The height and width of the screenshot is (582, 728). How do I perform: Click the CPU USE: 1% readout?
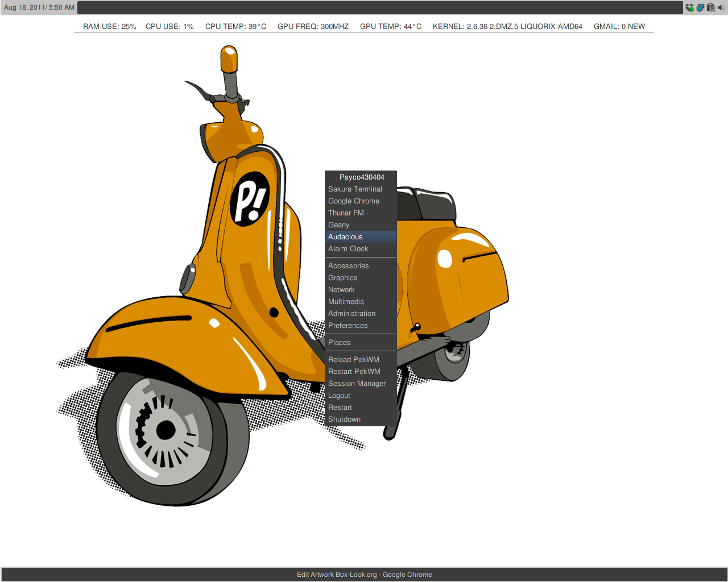169,27
